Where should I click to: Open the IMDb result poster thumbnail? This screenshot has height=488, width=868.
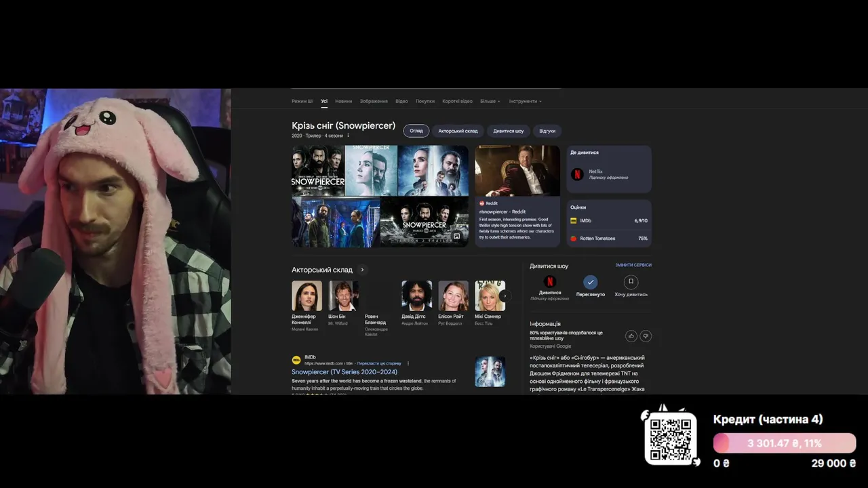(490, 371)
